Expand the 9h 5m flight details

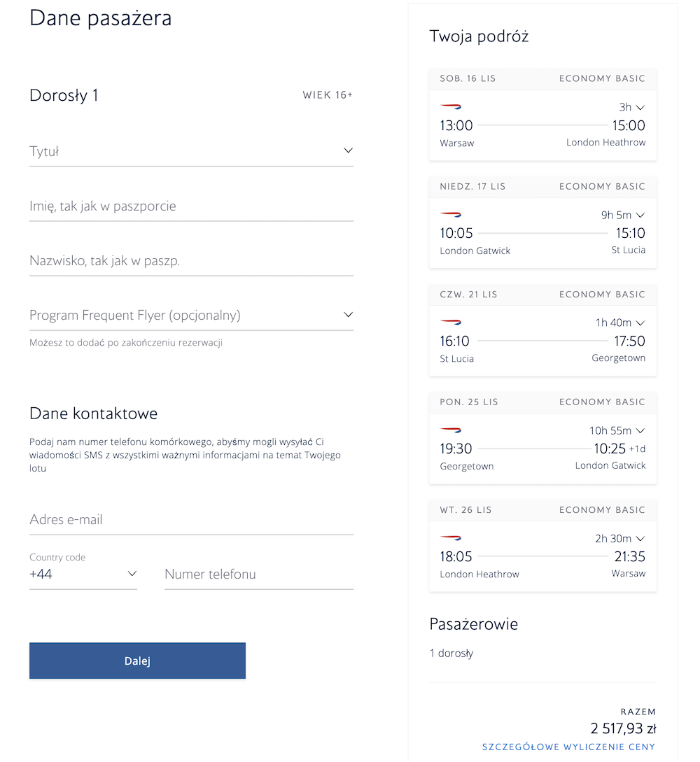640,216
